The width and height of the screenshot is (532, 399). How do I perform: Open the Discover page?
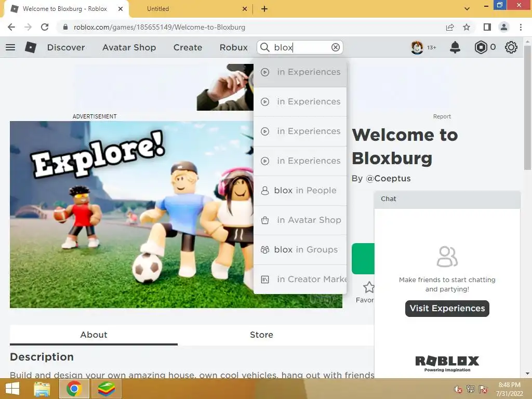[x=66, y=47]
